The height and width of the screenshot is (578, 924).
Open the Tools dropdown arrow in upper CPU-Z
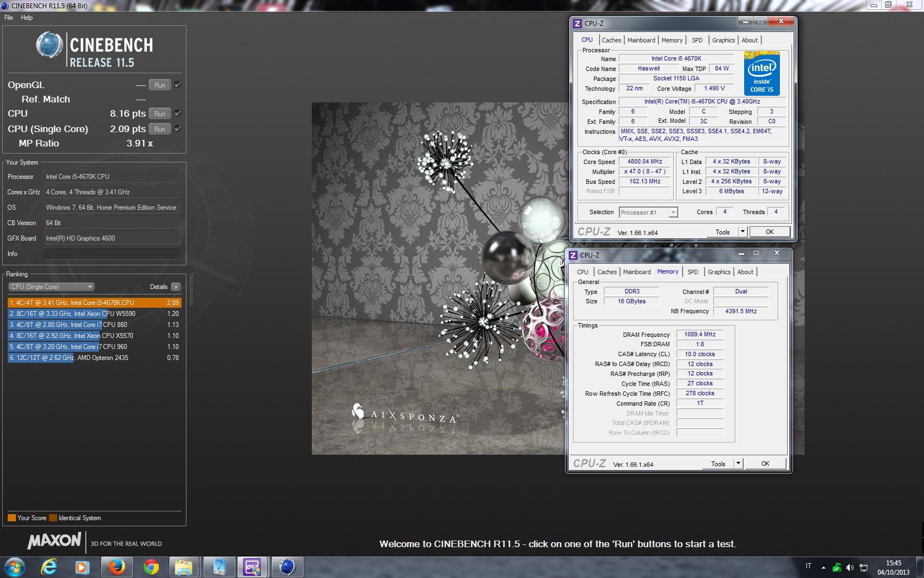pyautogui.click(x=743, y=232)
